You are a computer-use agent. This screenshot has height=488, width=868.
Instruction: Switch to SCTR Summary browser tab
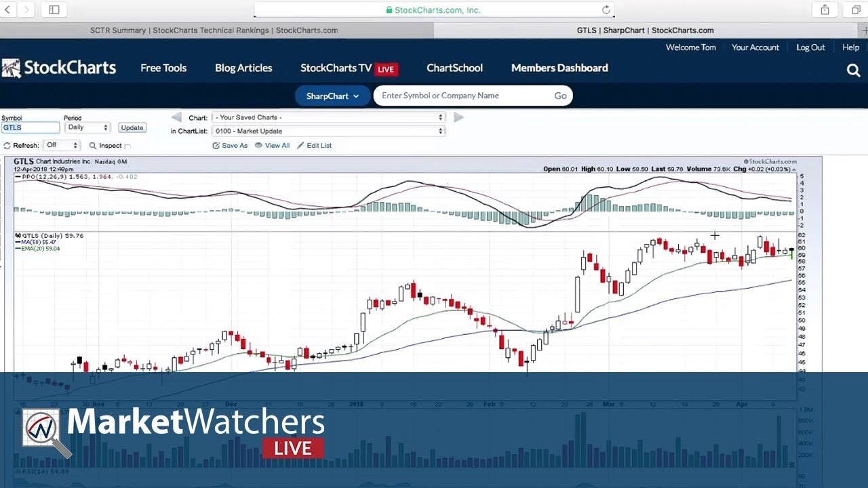214,30
